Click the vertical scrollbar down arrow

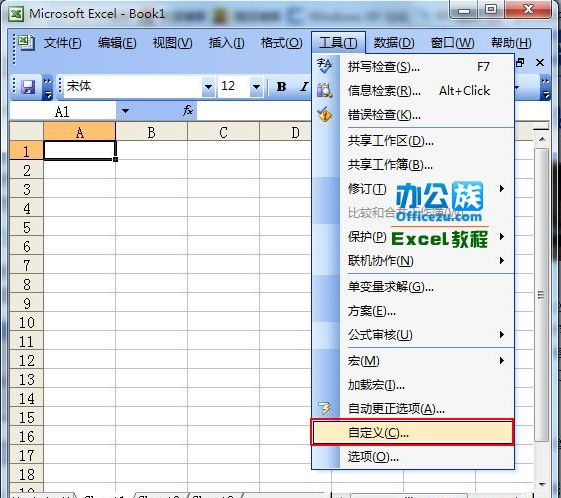pos(542,485)
